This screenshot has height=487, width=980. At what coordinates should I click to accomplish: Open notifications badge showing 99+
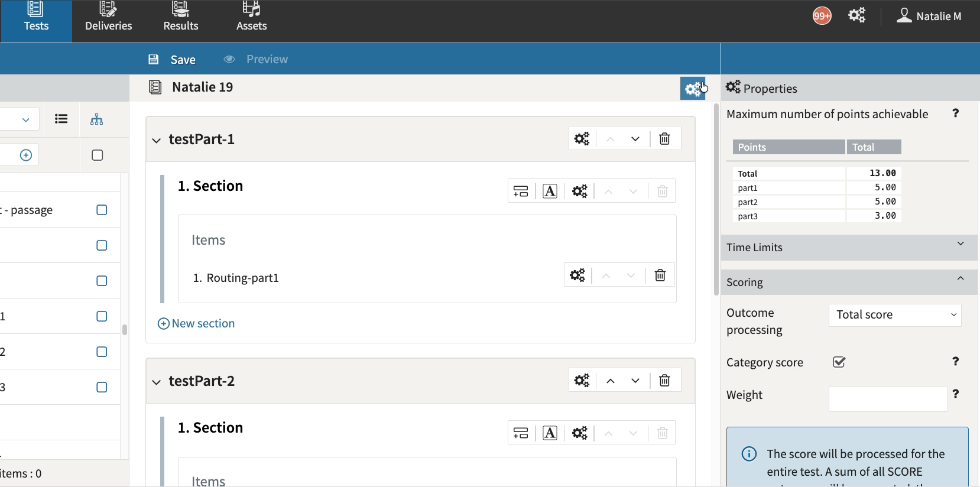click(x=822, y=16)
